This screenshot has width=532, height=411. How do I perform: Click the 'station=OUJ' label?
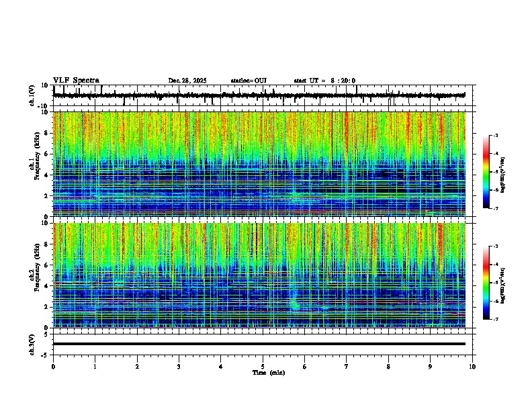pyautogui.click(x=249, y=81)
